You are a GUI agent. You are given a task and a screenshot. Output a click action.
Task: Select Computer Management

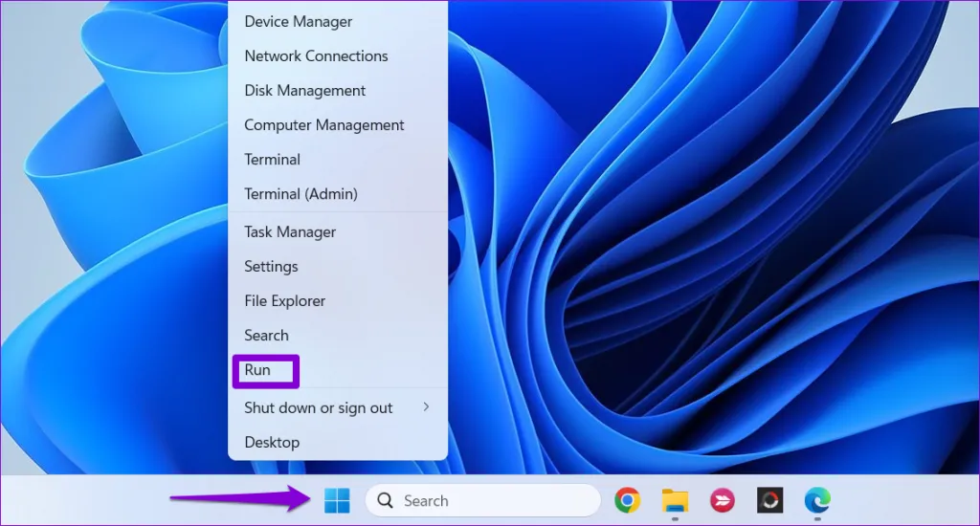click(x=323, y=124)
